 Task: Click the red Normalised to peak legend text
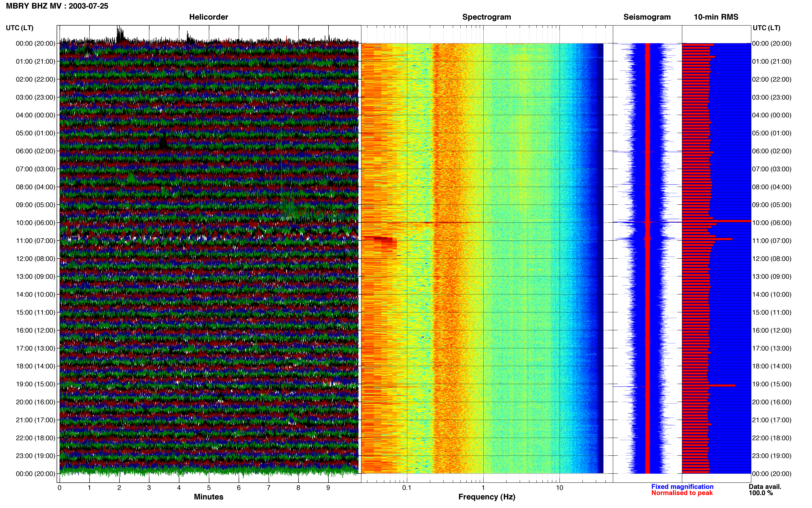tap(682, 493)
